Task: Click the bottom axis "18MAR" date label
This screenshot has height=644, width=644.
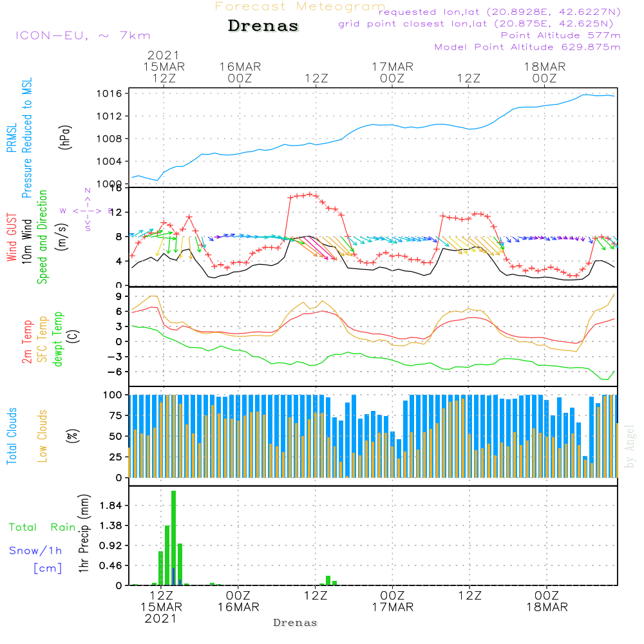Action: pyautogui.click(x=547, y=607)
